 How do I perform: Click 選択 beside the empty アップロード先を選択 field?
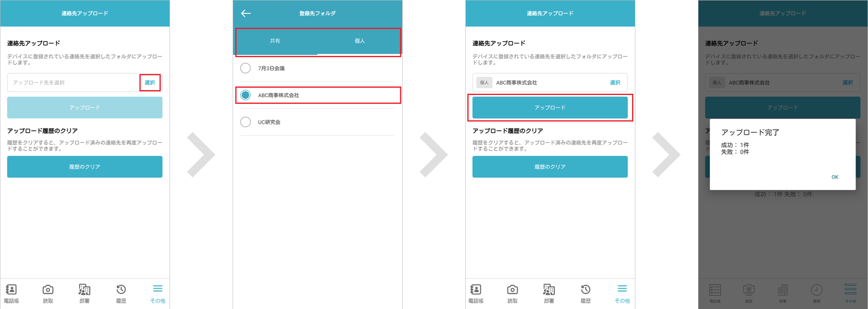[150, 82]
